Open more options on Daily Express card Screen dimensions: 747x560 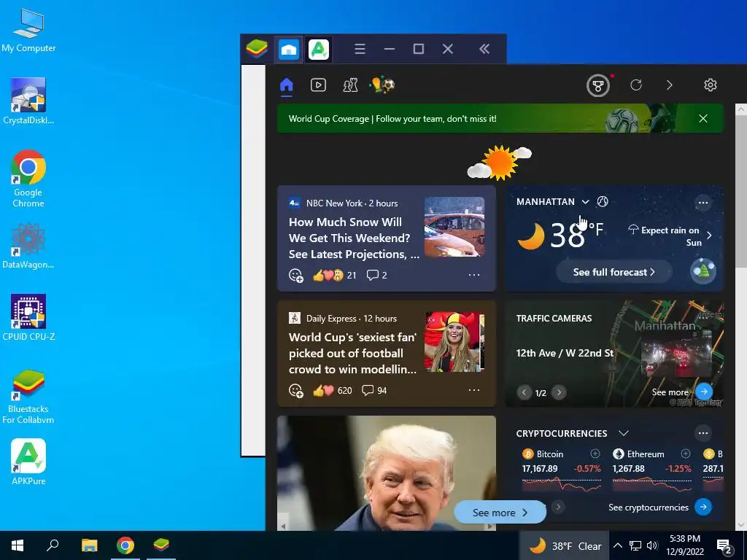tap(474, 390)
